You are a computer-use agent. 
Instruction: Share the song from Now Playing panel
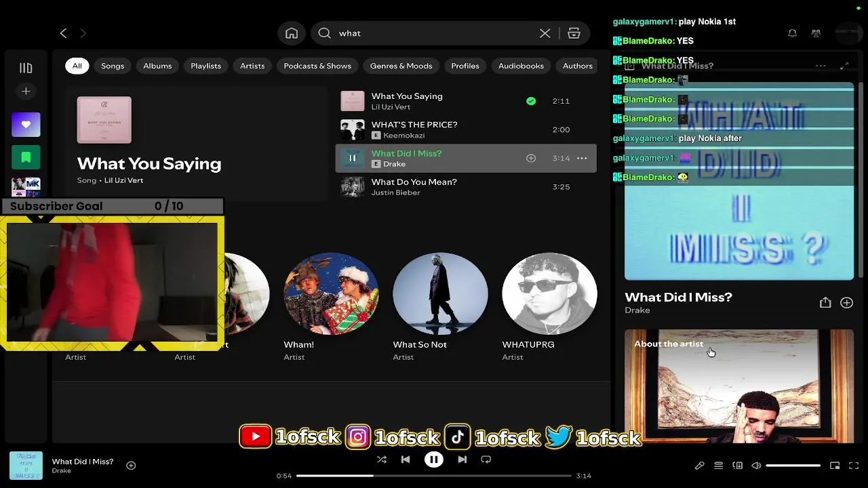[x=825, y=303]
